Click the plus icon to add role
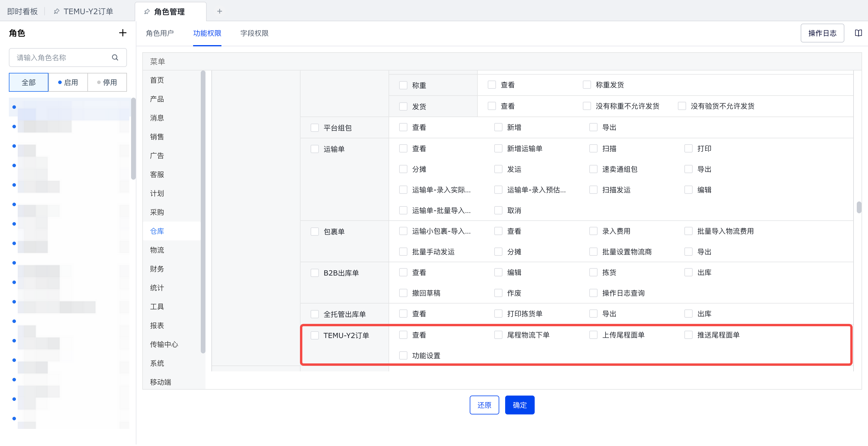Image resolution: width=868 pixels, height=446 pixels. [x=123, y=33]
